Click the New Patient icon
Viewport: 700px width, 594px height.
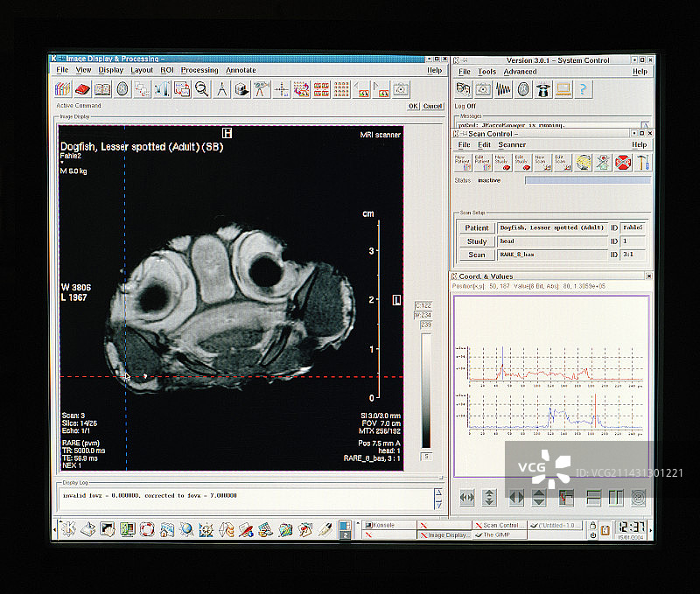tap(461, 162)
